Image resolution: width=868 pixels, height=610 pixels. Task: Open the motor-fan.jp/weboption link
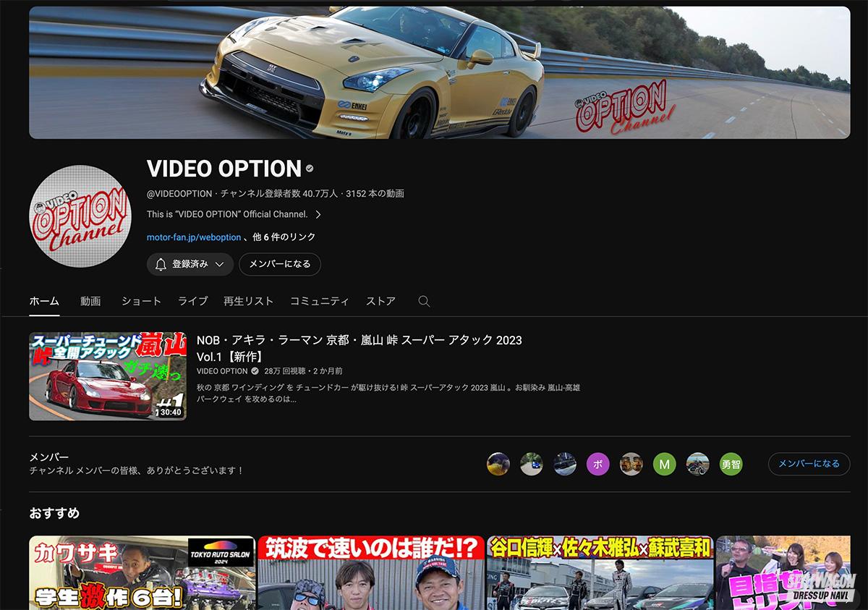(x=194, y=237)
